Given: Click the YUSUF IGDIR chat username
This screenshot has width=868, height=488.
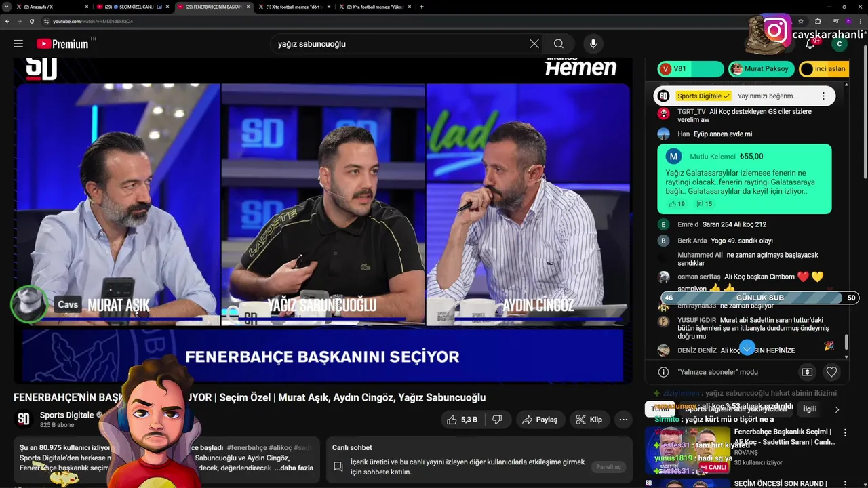Looking at the screenshot, I should (x=697, y=320).
